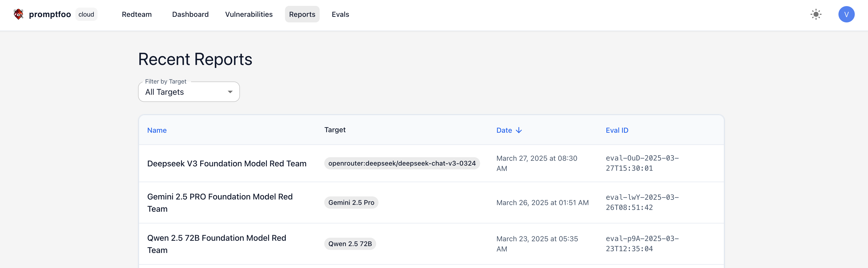Open the user avatar V menu
The image size is (868, 268).
pyautogui.click(x=846, y=15)
